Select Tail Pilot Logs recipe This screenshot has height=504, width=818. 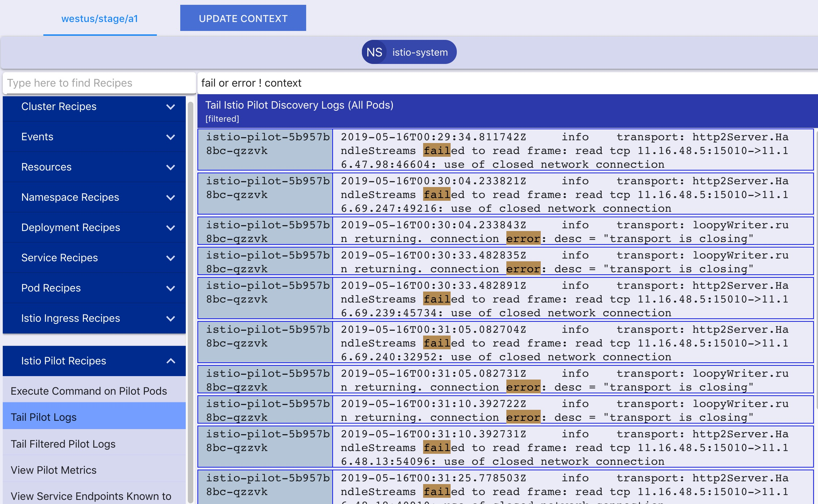(44, 417)
